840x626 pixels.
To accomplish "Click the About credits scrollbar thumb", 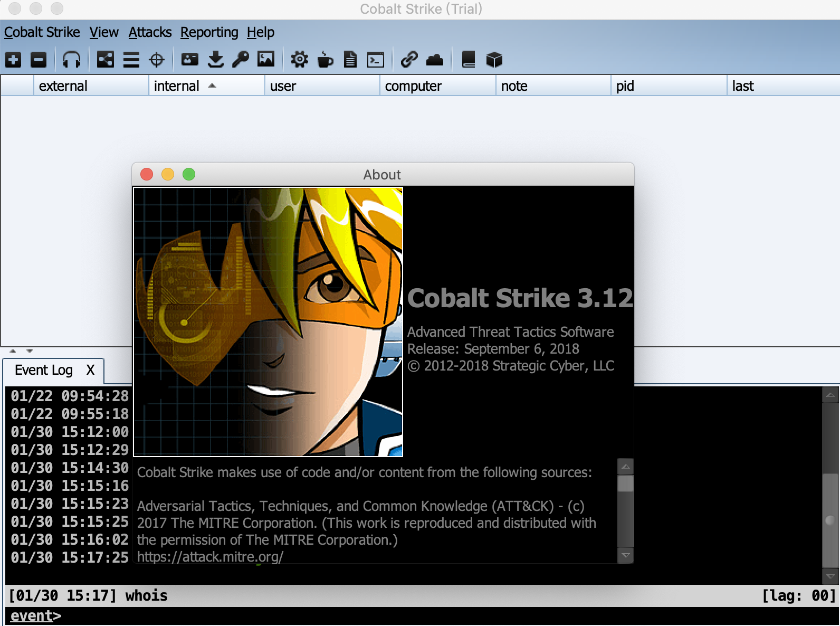I will pos(625,483).
